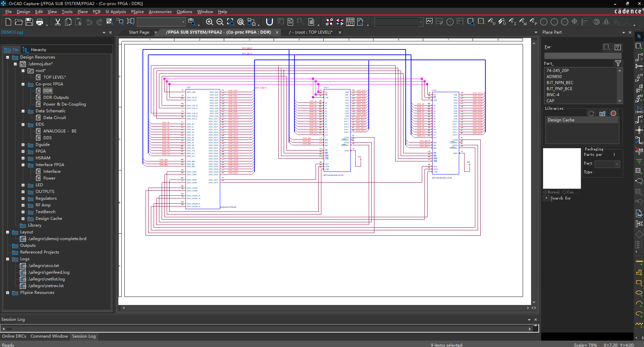Click the Undo arrow icon

89,22
